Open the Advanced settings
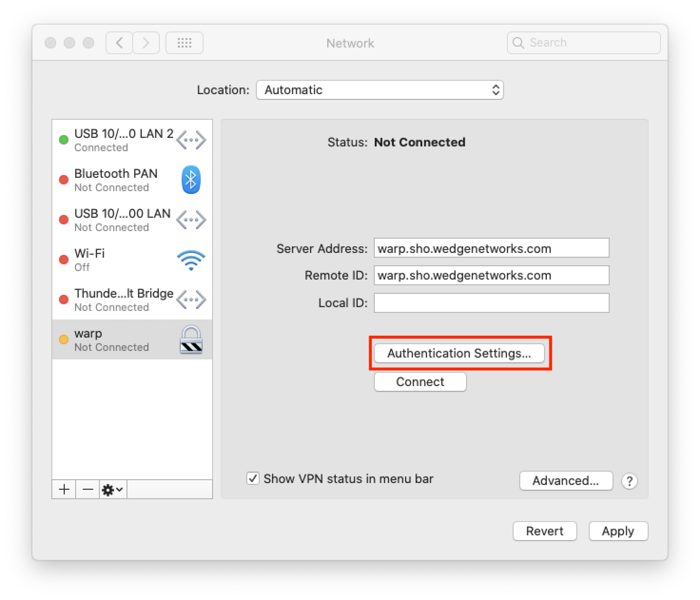Image resolution: width=700 pixels, height=600 pixels. 565,481
